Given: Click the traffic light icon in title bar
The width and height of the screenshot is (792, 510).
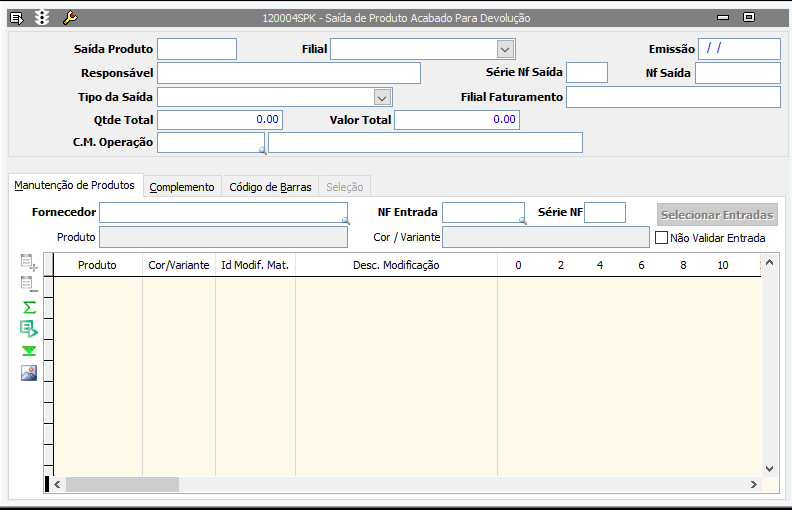Looking at the screenshot, I should (x=42, y=18).
